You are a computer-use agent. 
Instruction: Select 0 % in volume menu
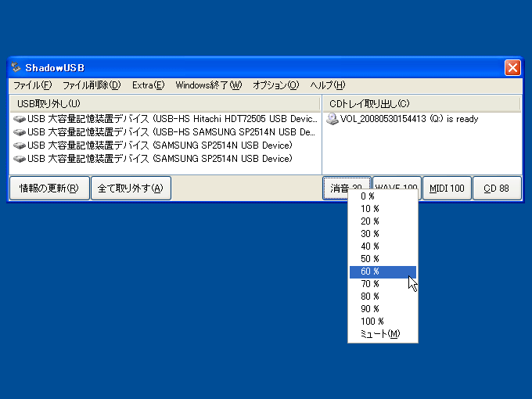pos(383,196)
